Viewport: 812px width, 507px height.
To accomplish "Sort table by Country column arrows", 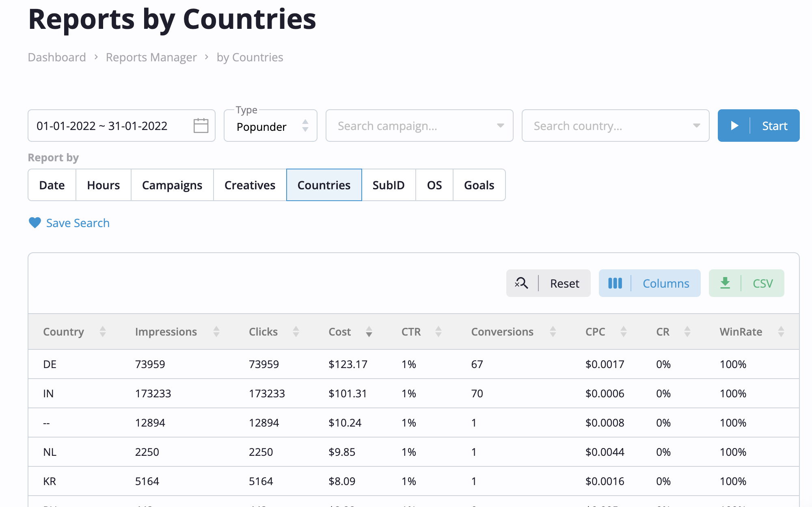I will click(x=103, y=331).
